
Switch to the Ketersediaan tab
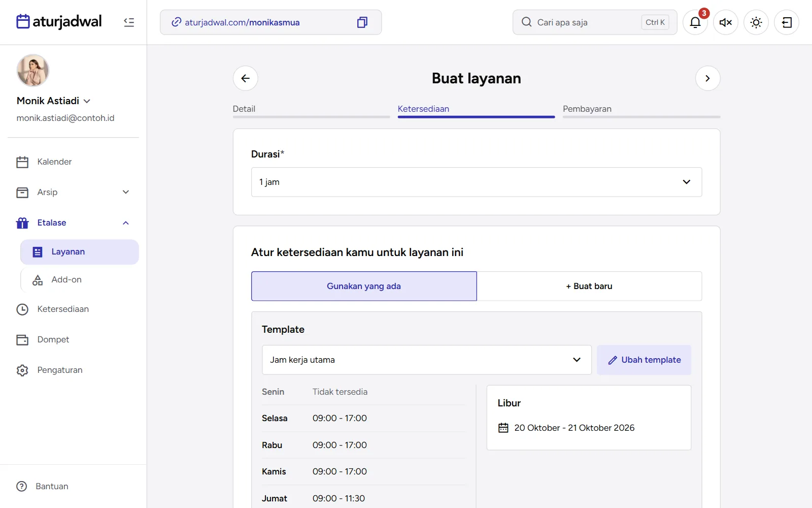coord(476,110)
